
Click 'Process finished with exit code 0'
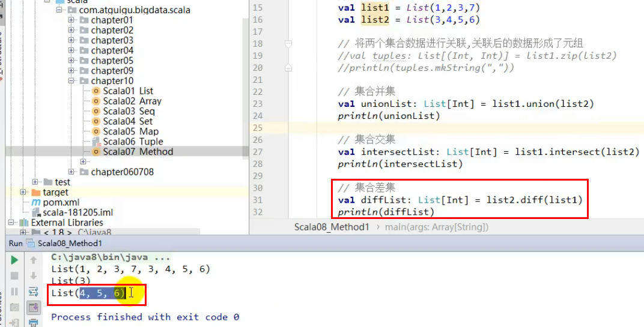(x=145, y=317)
